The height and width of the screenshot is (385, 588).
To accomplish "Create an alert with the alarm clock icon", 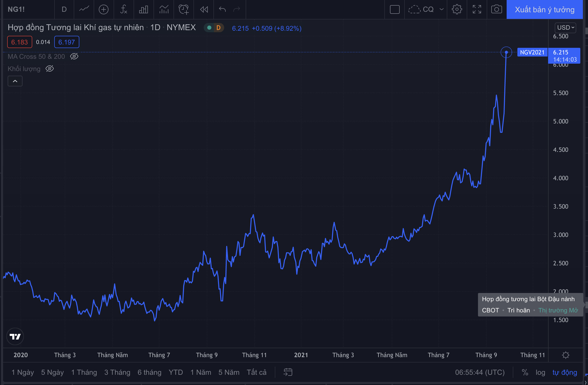I will point(184,10).
